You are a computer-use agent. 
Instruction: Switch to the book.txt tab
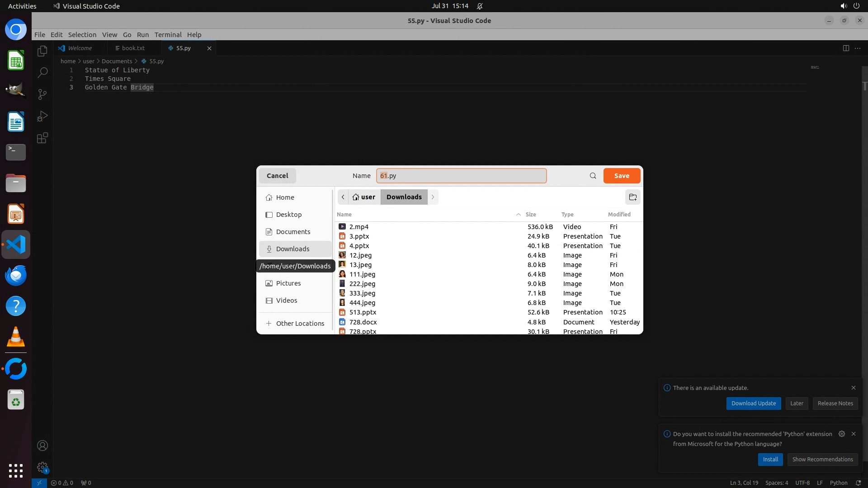133,48
